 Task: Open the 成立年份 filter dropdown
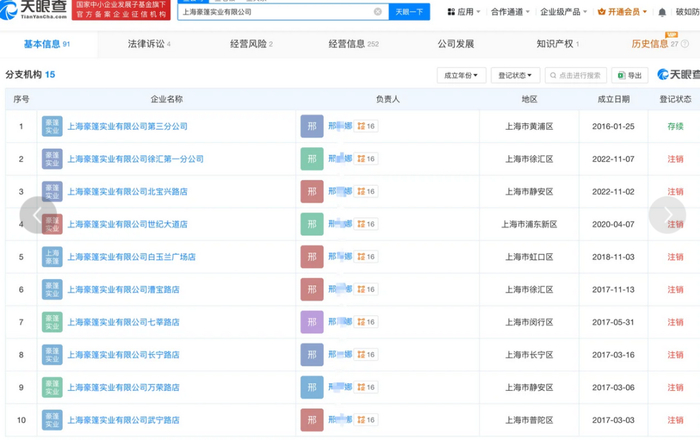pyautogui.click(x=461, y=75)
